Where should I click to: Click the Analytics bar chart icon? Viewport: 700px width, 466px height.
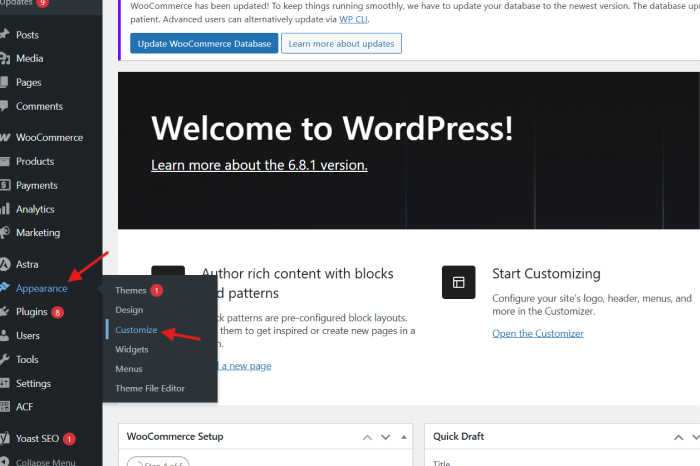point(4,209)
